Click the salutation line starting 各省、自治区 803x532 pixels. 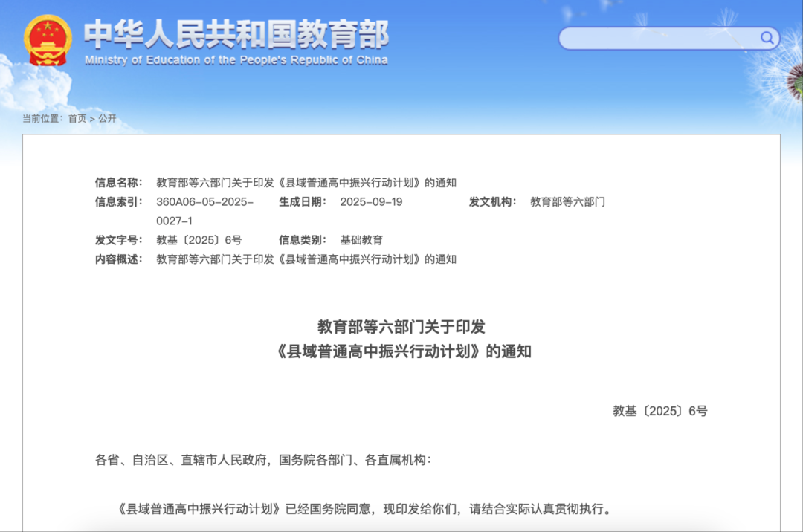[x=262, y=460]
